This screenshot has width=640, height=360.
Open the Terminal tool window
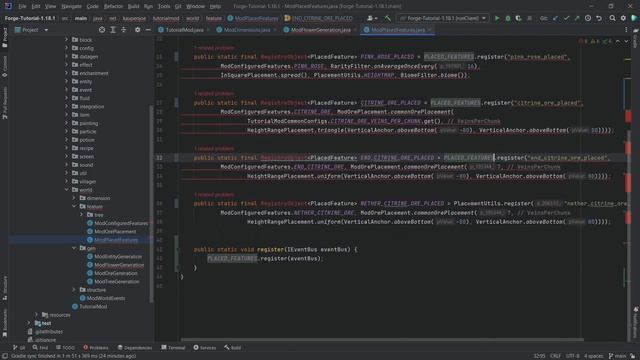(173, 348)
